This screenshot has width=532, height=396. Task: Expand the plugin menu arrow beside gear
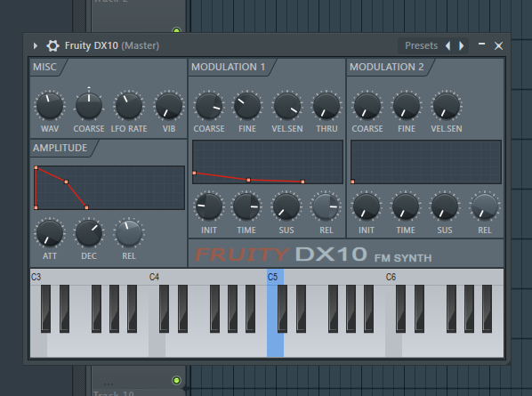click(36, 45)
